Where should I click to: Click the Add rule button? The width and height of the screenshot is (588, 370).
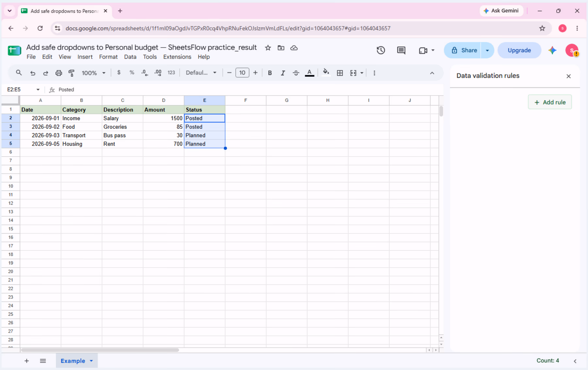(x=550, y=102)
